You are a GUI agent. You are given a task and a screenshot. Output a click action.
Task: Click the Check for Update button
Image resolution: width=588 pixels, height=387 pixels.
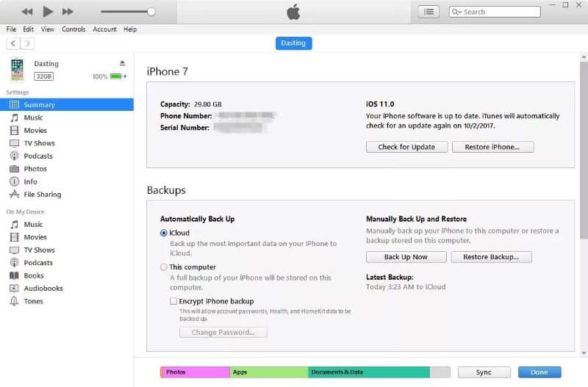pyautogui.click(x=407, y=147)
